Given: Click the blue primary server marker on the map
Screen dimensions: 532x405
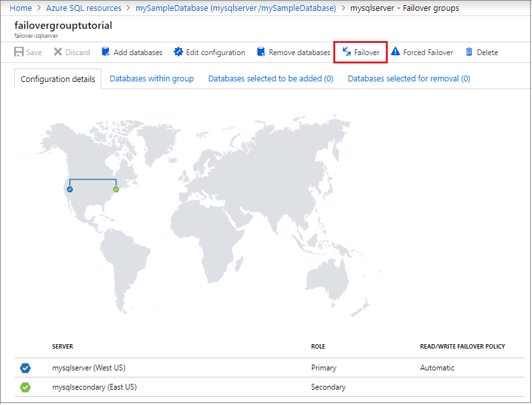Looking at the screenshot, I should click(x=69, y=189).
